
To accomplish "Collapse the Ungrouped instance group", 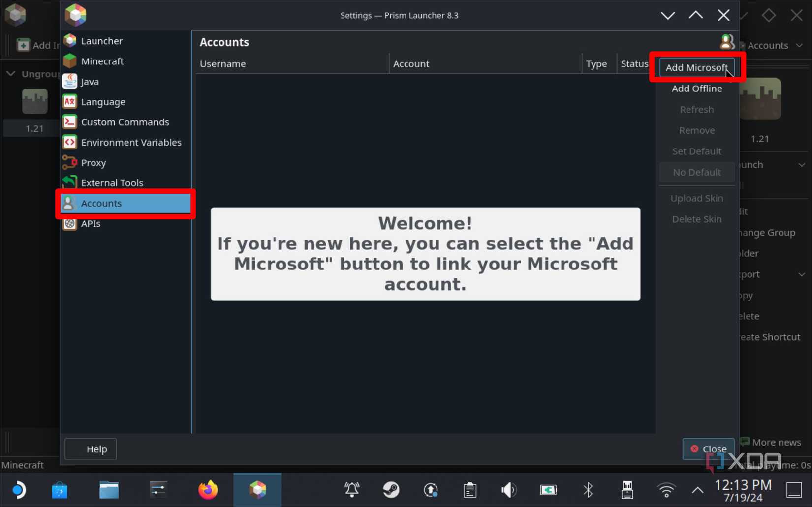I will point(10,74).
